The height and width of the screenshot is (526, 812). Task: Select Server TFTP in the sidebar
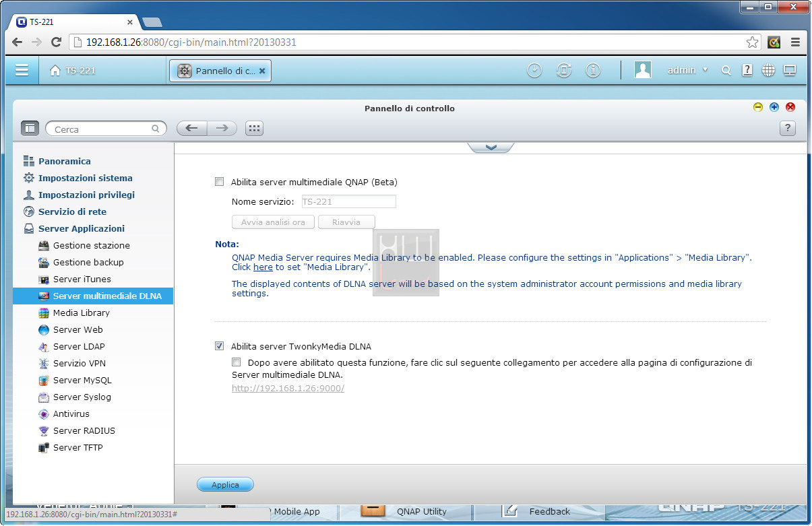(78, 448)
